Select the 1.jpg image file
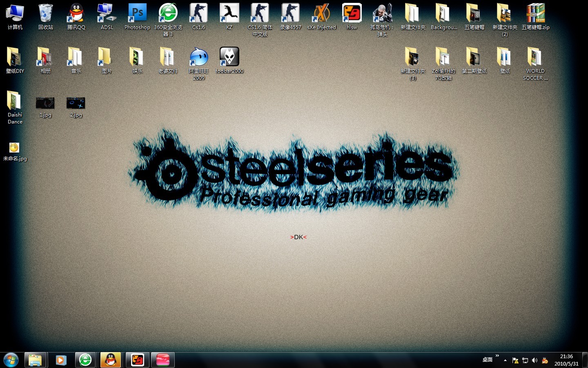The image size is (588, 368). 45,107
